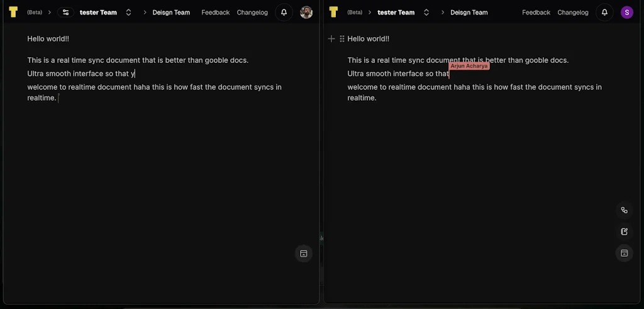Click the archive icon button in right window
Image resolution: width=644 pixels, height=309 pixels.
click(x=625, y=253)
